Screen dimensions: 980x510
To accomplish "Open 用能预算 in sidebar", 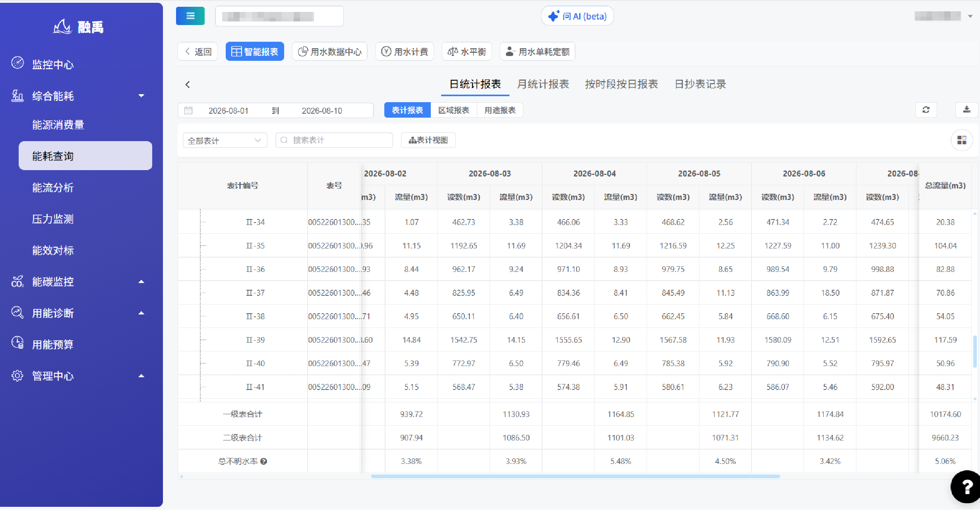I will click(53, 345).
